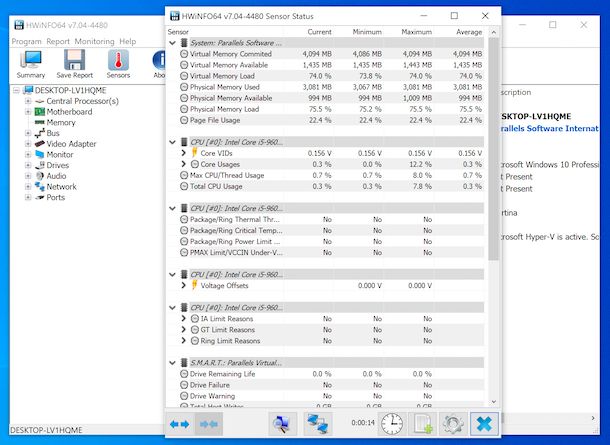Expand the Motherboard tree node
This screenshot has height=445, width=610.
click(x=28, y=112)
